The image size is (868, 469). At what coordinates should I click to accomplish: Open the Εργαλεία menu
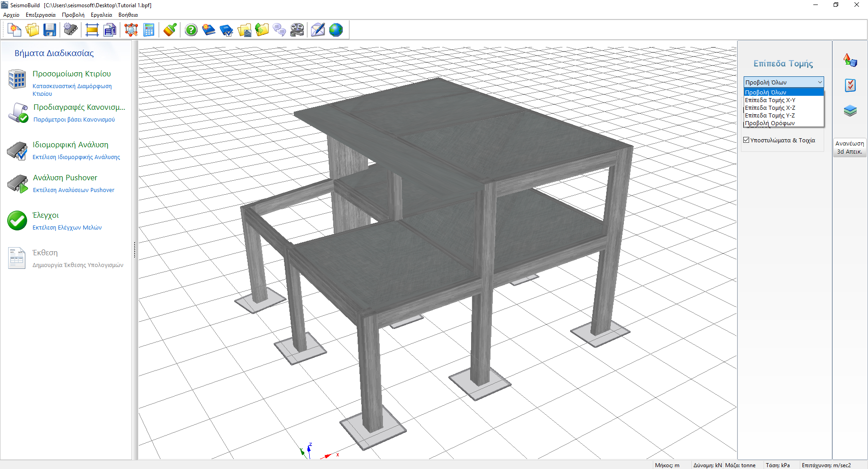101,15
